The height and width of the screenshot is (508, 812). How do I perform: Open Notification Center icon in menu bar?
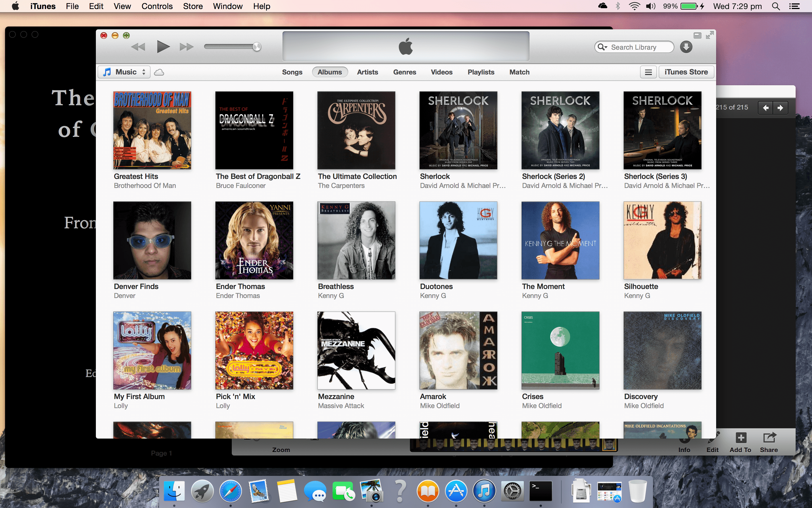point(794,6)
